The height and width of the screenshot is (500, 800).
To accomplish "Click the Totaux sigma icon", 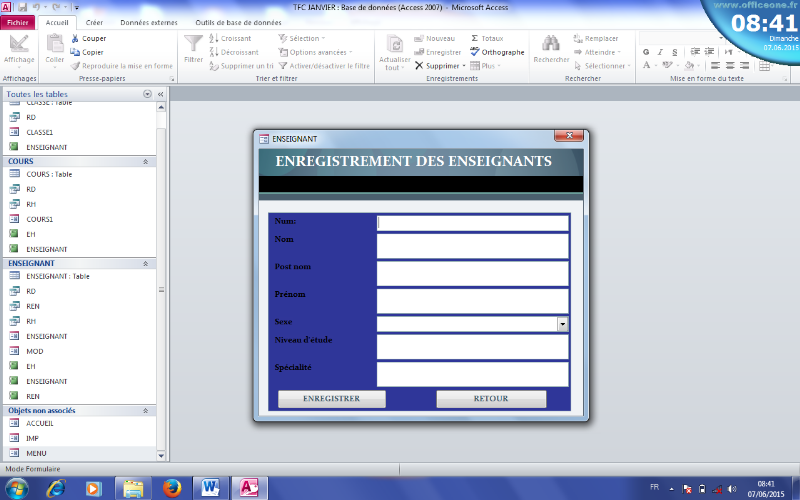I will pos(475,38).
